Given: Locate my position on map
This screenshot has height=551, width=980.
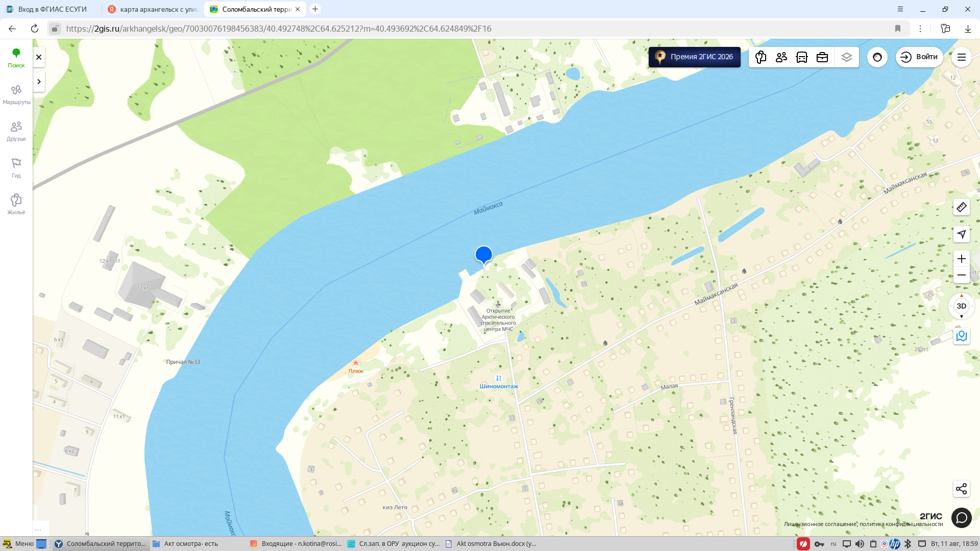Looking at the screenshot, I should tap(962, 234).
